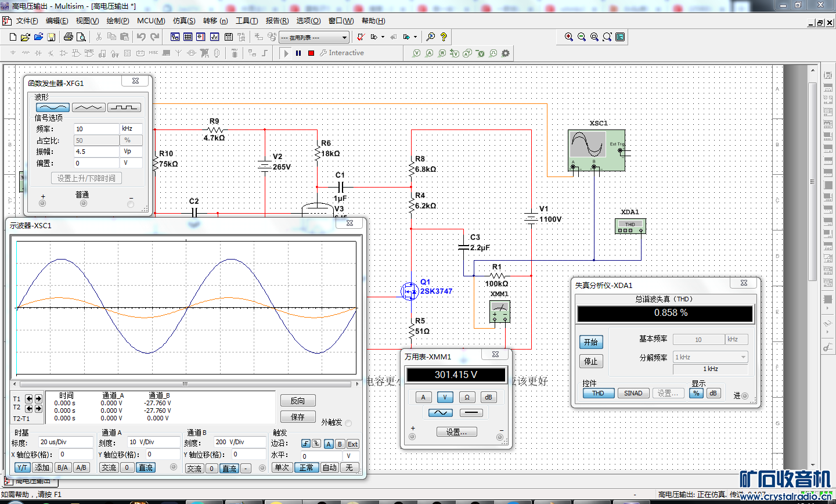Open the frequency unit kHz selector in XFG1
The width and height of the screenshot is (836, 504).
point(131,129)
